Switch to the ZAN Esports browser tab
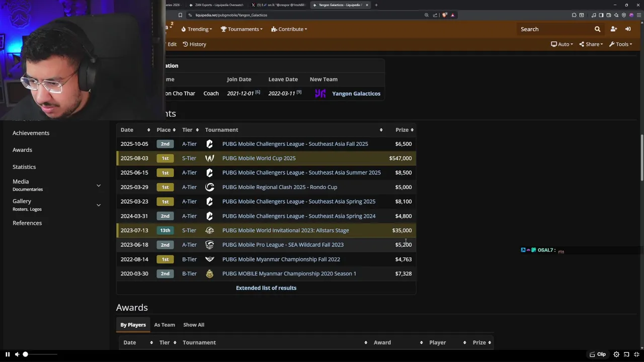 (217, 5)
